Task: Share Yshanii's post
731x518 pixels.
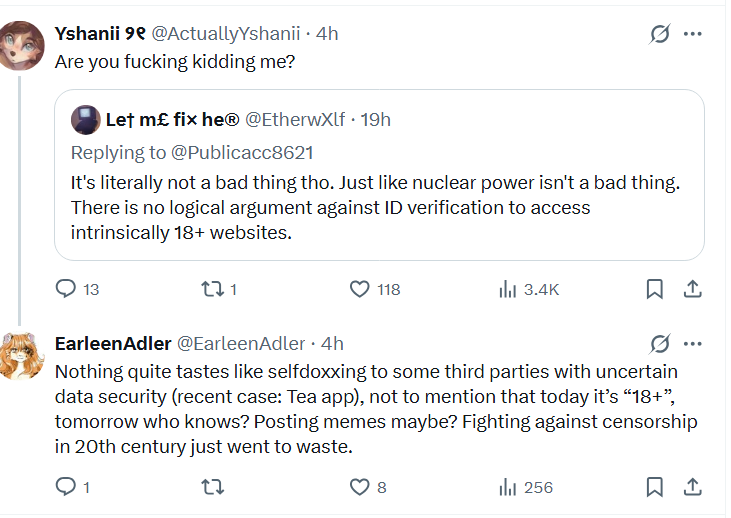Action: [x=692, y=289]
